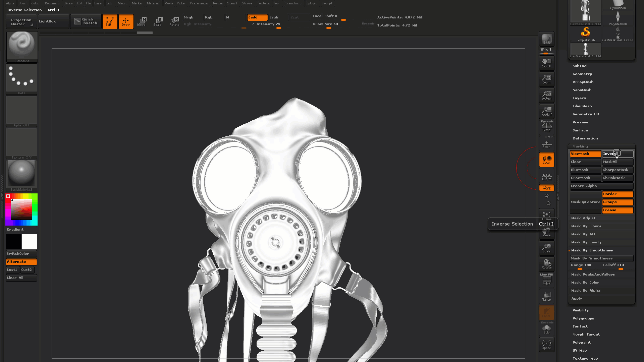Expand the Polygroups section
Viewport: 644px width, 362px height.
point(583,318)
